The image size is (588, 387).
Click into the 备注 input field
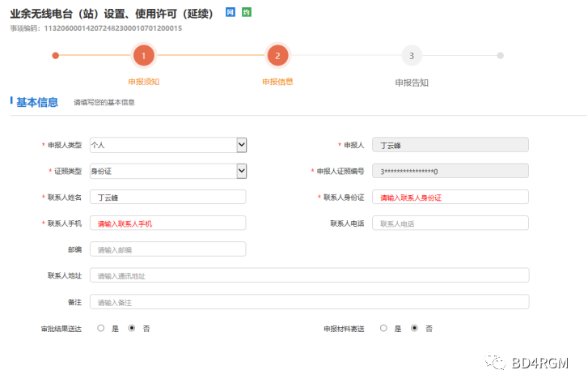(310, 302)
